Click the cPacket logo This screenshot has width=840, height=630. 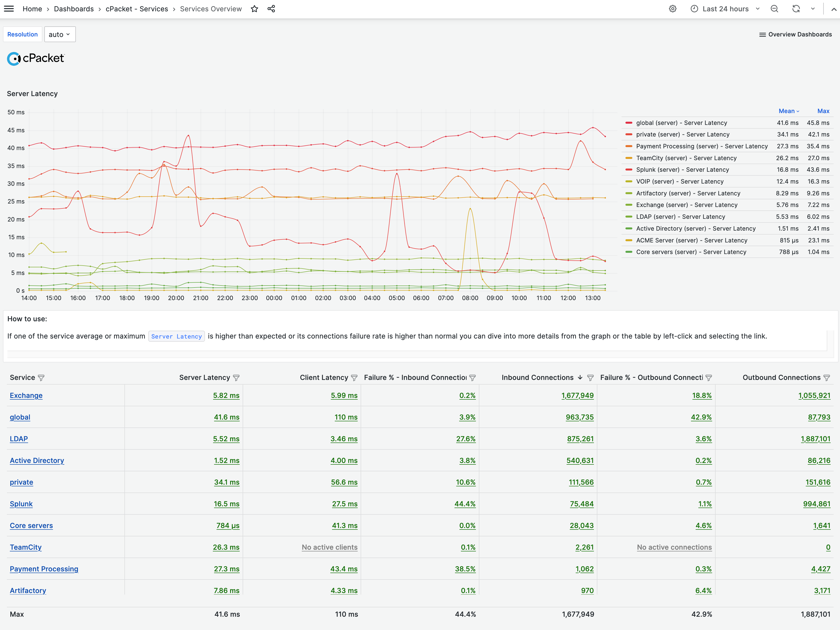click(x=36, y=58)
